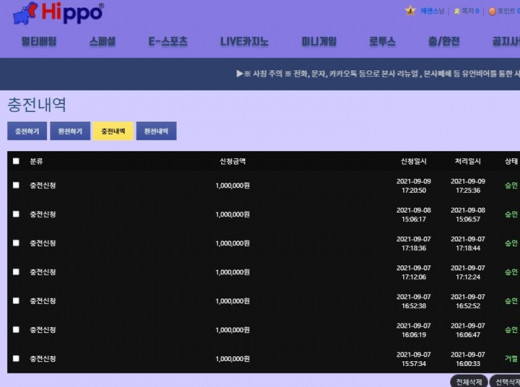Click the gold star level icon
Image resolution: width=520 pixels, height=387 pixels.
point(410,11)
